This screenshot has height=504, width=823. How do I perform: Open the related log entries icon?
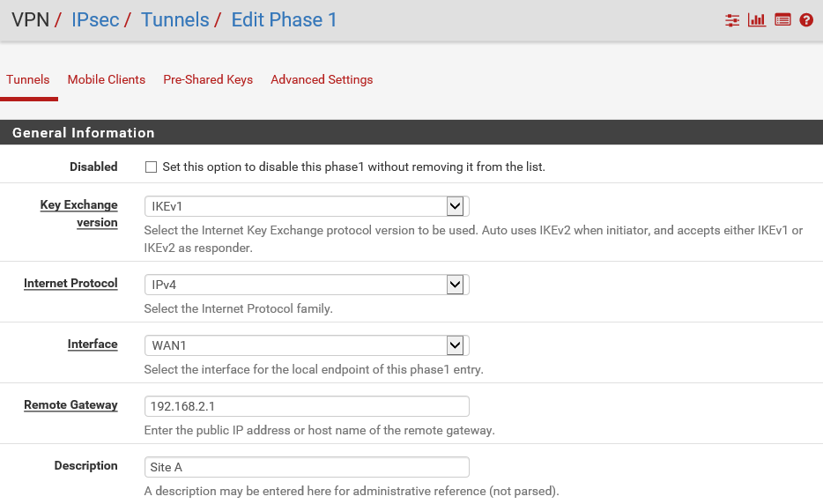click(782, 20)
